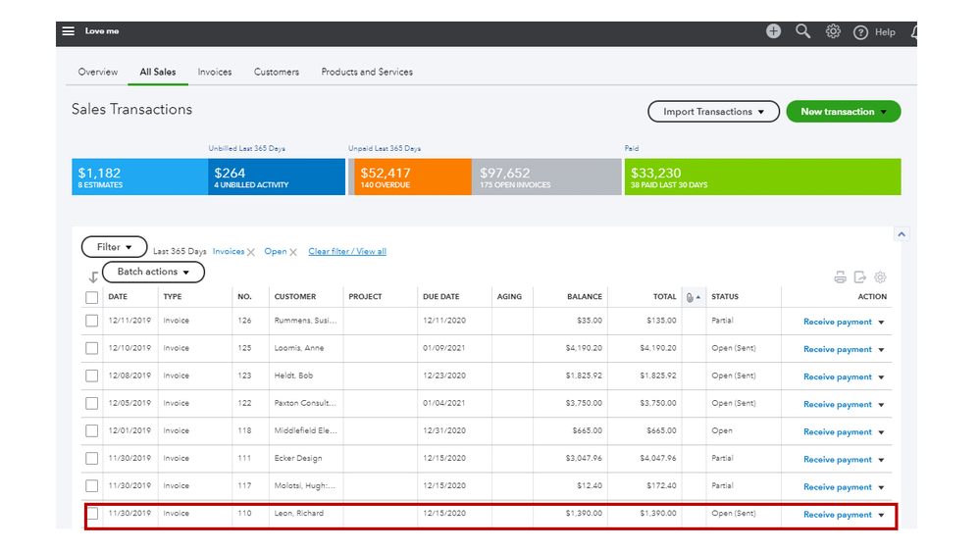This screenshot has width=980, height=551.
Task: Check the select-all checkbox in header
Action: tap(92, 297)
